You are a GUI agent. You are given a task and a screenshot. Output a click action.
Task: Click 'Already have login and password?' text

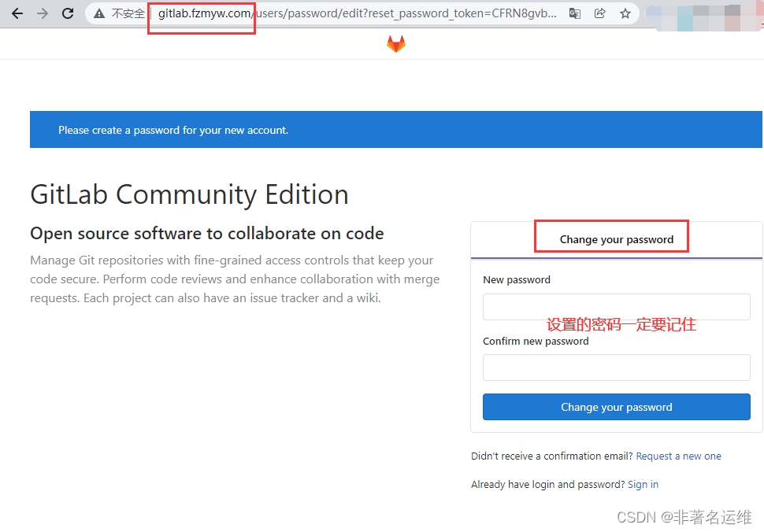point(547,484)
